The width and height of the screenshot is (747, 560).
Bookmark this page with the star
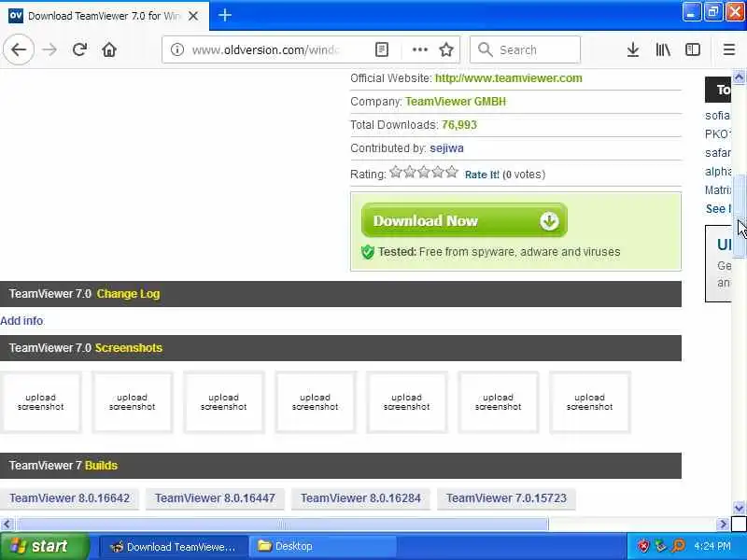pyautogui.click(x=446, y=49)
